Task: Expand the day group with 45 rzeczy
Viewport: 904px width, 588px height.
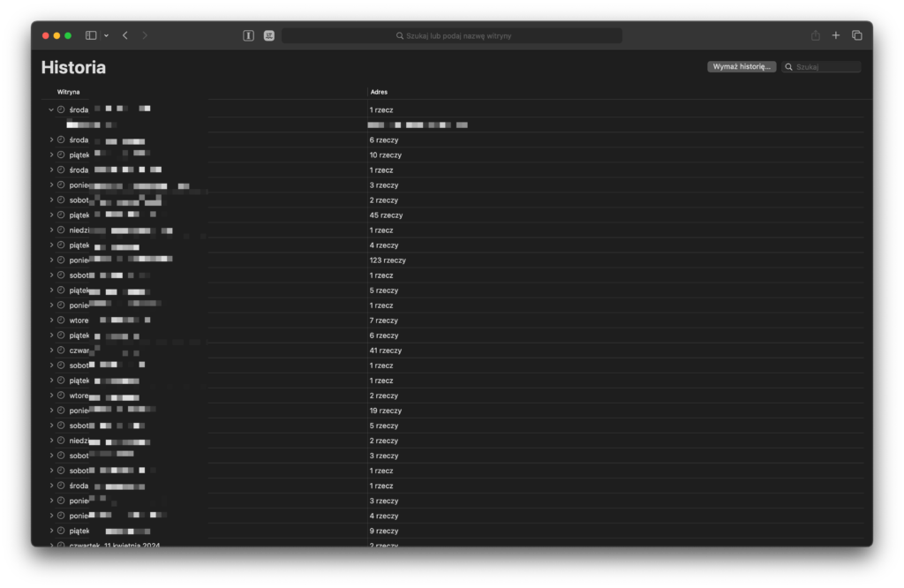Action: click(x=51, y=215)
